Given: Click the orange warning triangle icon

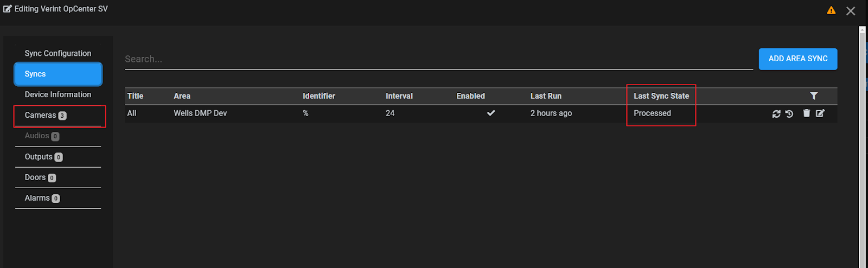Looking at the screenshot, I should [831, 10].
